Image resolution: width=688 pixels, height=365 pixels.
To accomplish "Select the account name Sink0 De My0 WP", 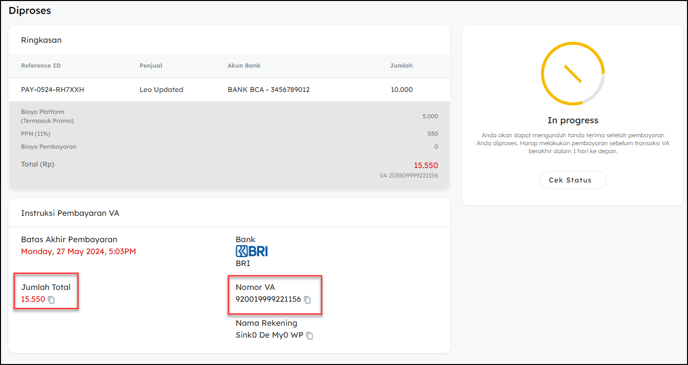I will coord(269,336).
